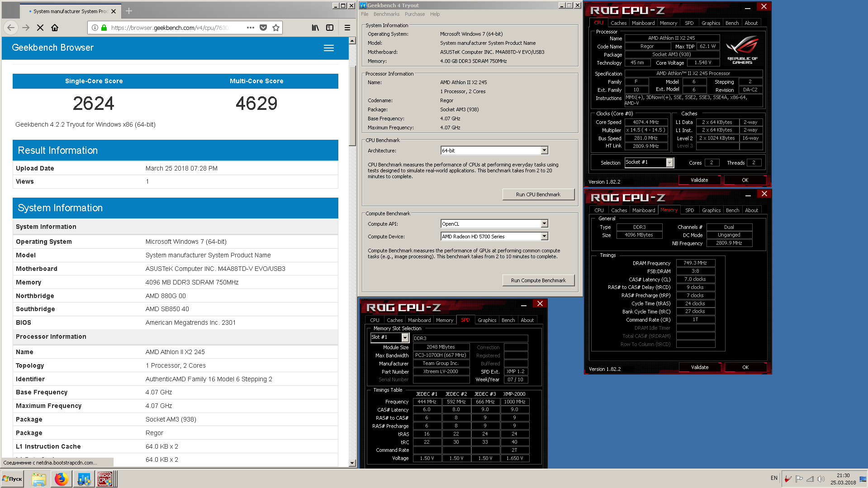868x488 pixels.
Task: Click the browser scrollbar down arrow
Action: coord(352,463)
